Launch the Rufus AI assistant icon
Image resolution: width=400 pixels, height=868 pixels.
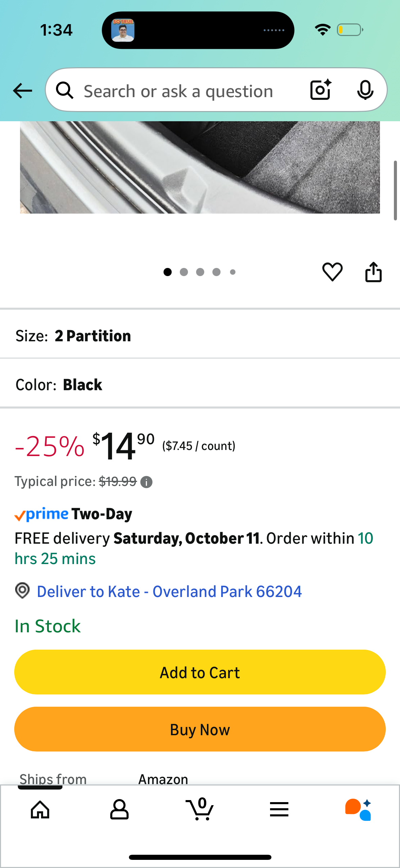358,810
